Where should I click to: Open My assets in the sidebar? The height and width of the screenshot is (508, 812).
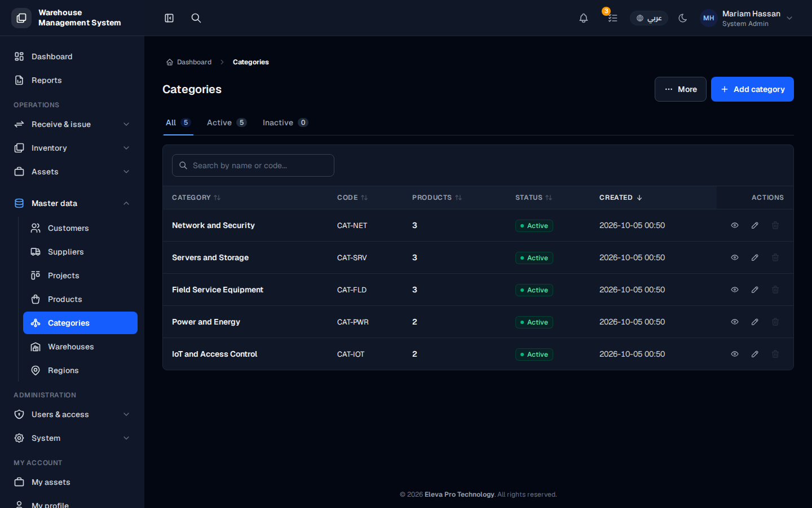click(72, 482)
